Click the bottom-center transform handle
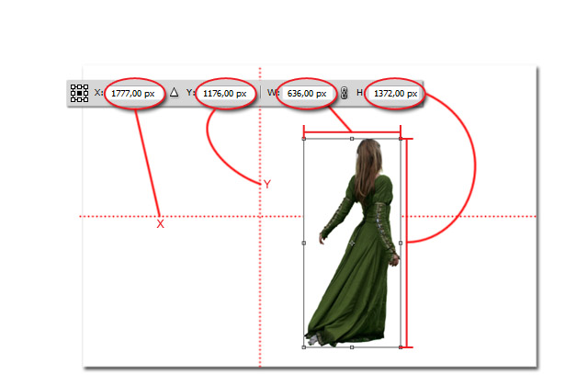This screenshot has height=386, width=588. [x=353, y=347]
